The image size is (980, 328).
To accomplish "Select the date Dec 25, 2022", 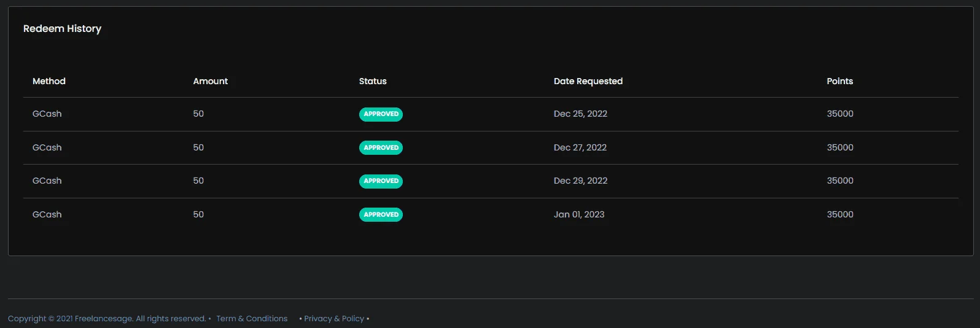I will 580,114.
